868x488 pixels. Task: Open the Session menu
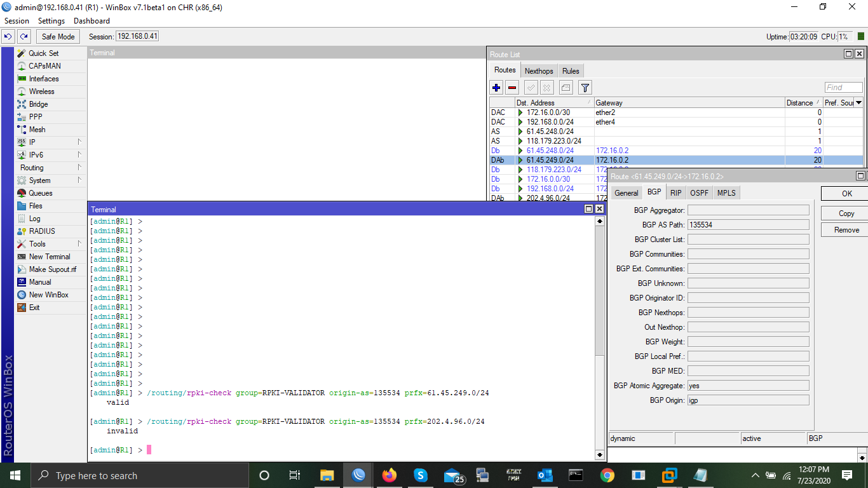point(17,21)
